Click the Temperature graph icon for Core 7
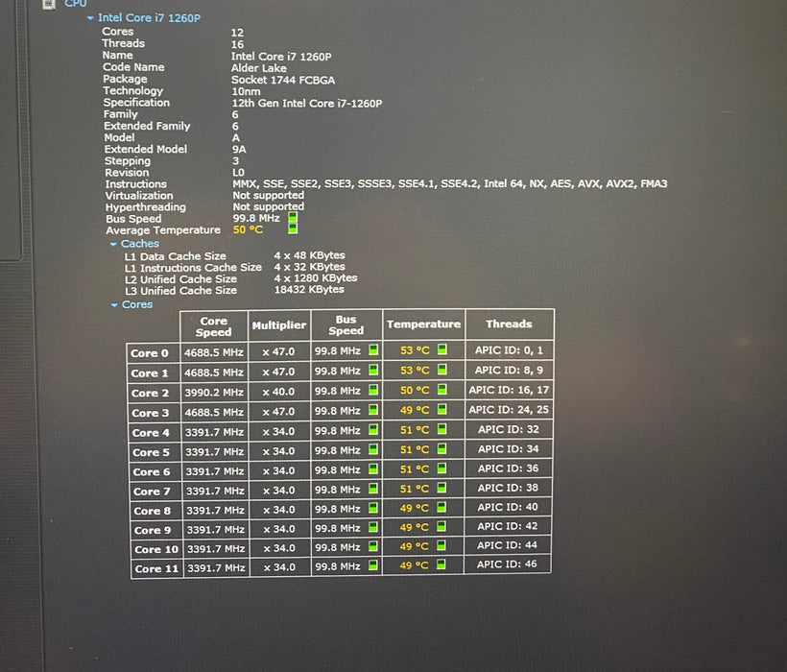Viewport: 787px width, 672px height. (443, 489)
